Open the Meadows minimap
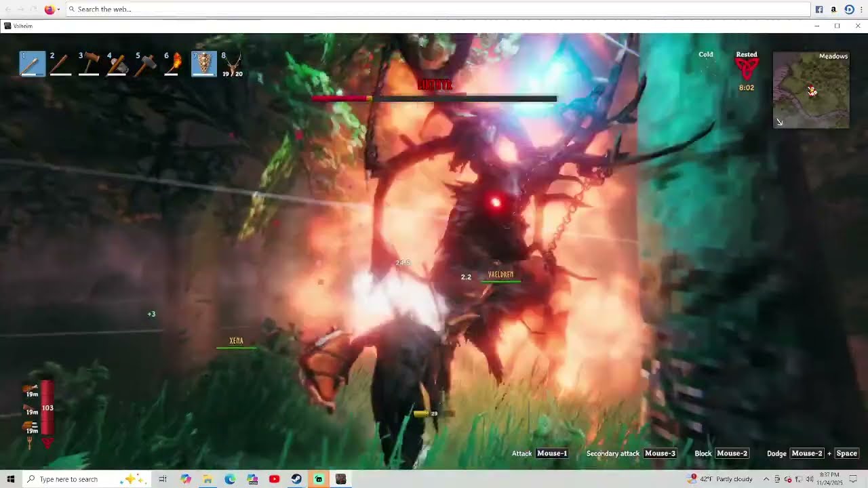The width and height of the screenshot is (868, 488). click(811, 89)
